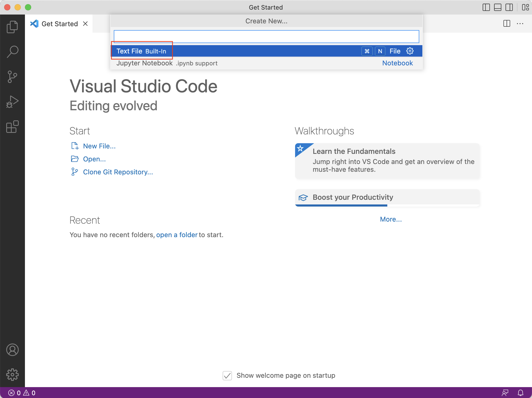Click the Boost your Productivity progress bar
The image size is (532, 398).
click(x=387, y=205)
